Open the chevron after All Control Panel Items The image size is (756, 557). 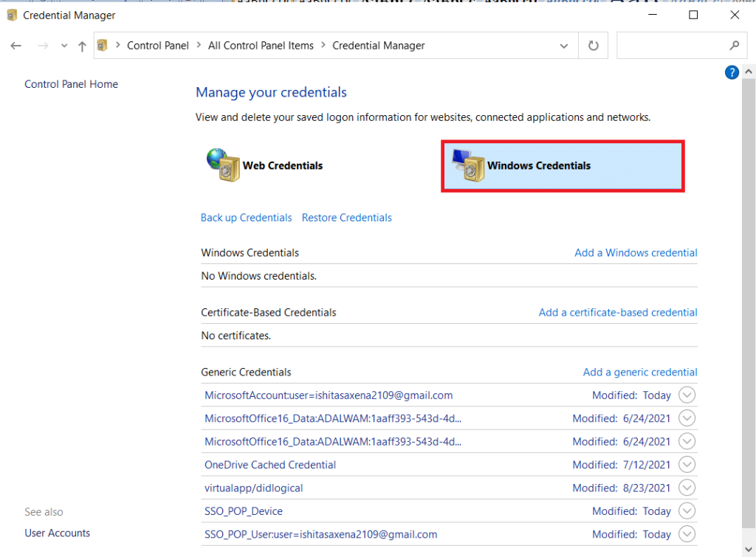[x=323, y=45]
